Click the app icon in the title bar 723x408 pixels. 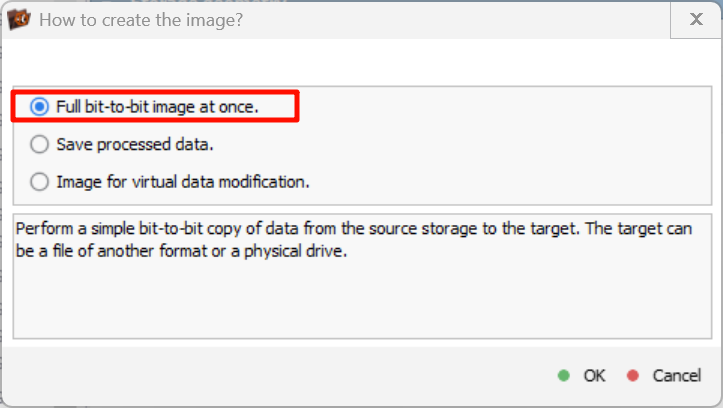click(19, 19)
